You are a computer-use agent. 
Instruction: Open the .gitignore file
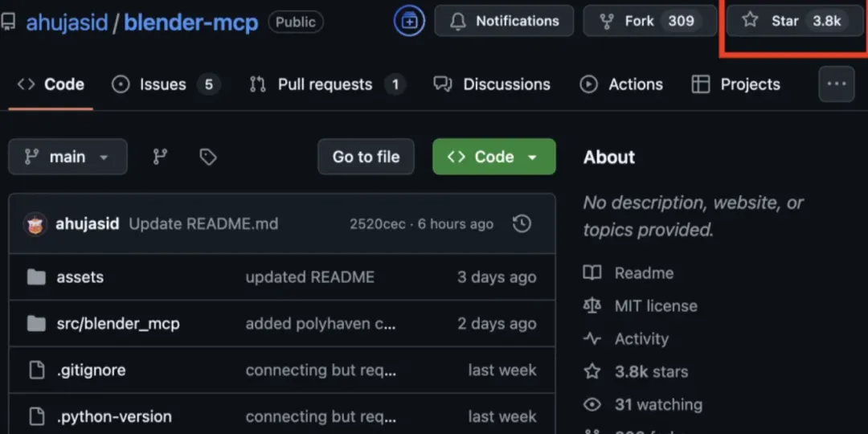91,370
